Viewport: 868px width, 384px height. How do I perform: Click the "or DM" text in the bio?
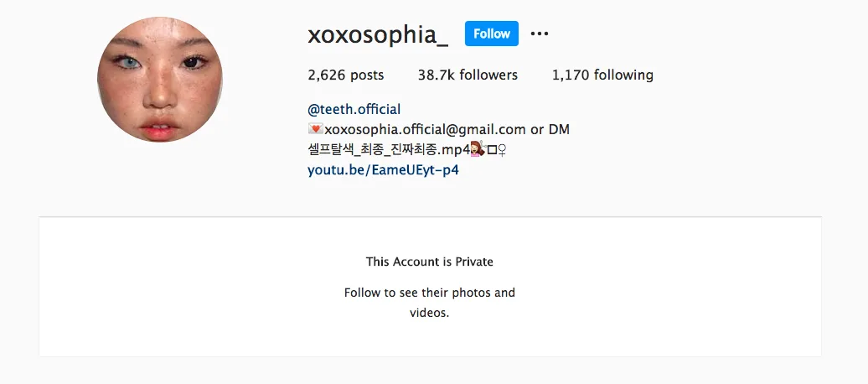coord(550,129)
